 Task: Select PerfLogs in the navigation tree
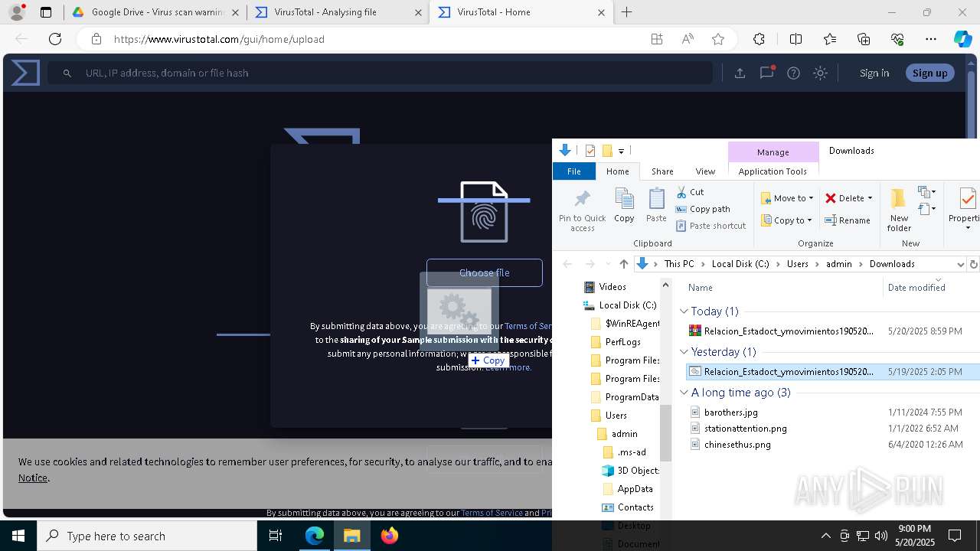coord(622,342)
